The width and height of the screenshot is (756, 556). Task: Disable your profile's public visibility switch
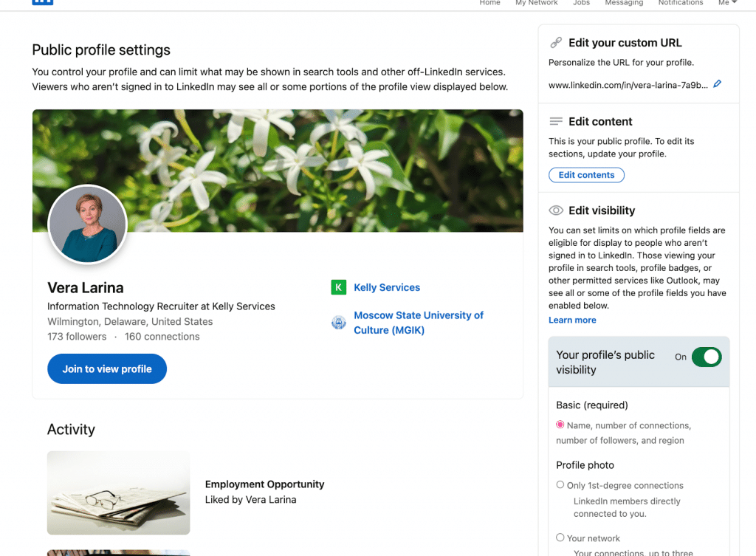[706, 357]
